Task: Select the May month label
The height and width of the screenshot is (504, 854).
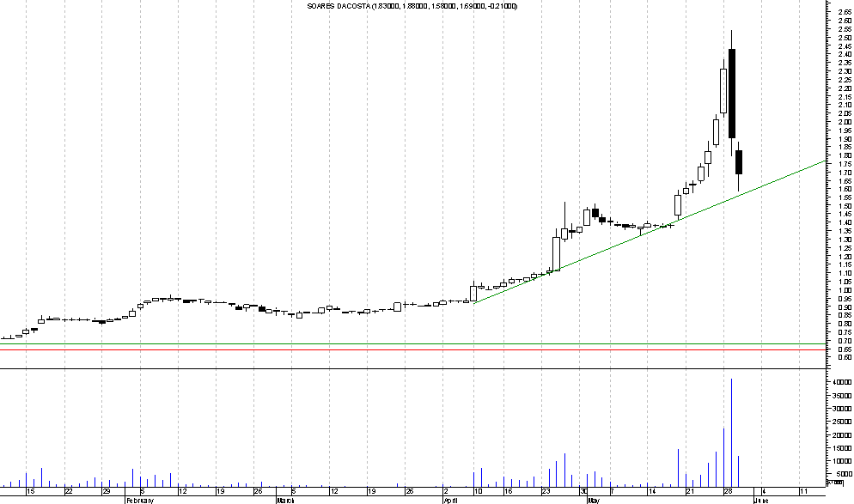Action: click(594, 501)
